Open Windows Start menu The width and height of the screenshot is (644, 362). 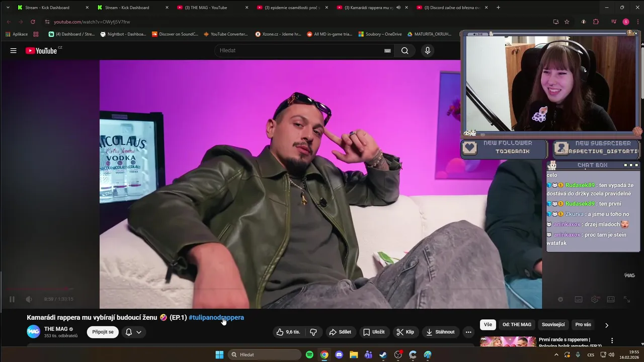pos(219,354)
